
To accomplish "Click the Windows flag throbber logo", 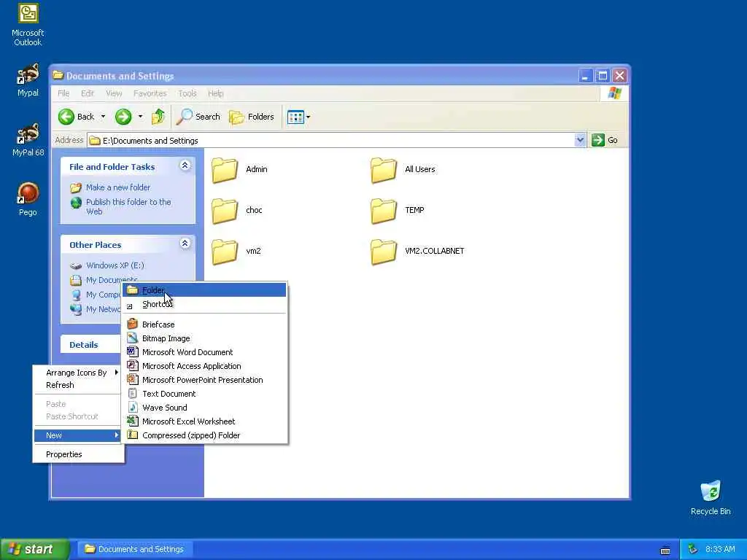I will [x=614, y=93].
